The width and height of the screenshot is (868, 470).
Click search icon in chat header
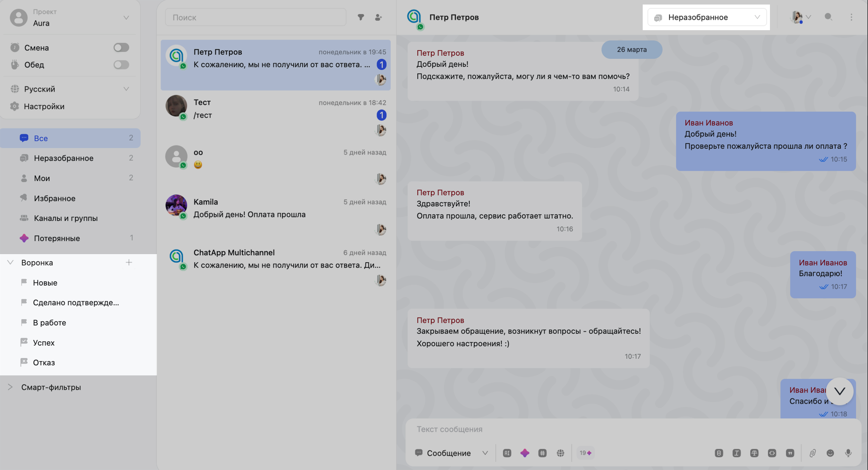point(828,17)
